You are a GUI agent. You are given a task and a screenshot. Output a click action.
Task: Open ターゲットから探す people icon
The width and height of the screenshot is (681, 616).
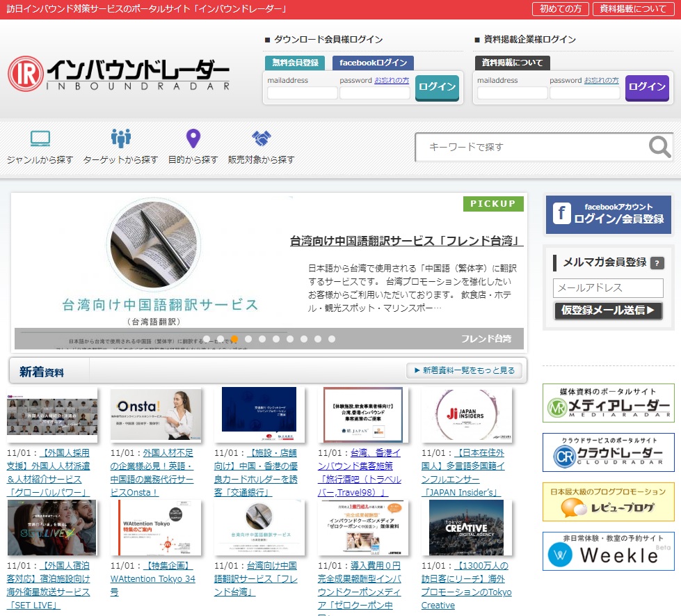click(121, 139)
